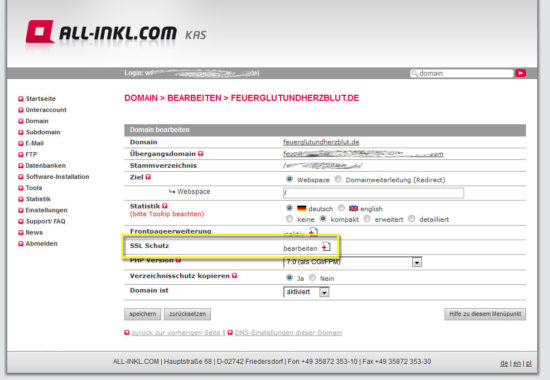Viewport: 550px width, 380px height.
Task: Open Subdomain in sidebar menu
Action: (43, 132)
